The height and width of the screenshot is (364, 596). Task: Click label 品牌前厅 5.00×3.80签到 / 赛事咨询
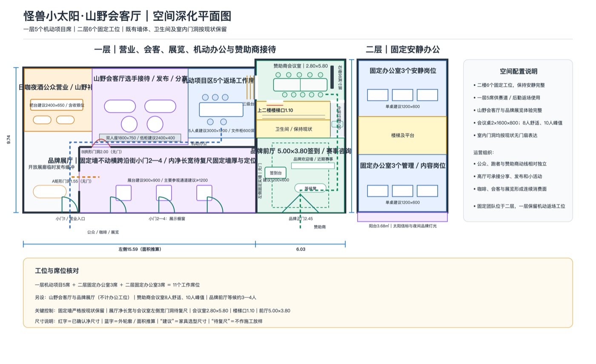click(x=301, y=151)
